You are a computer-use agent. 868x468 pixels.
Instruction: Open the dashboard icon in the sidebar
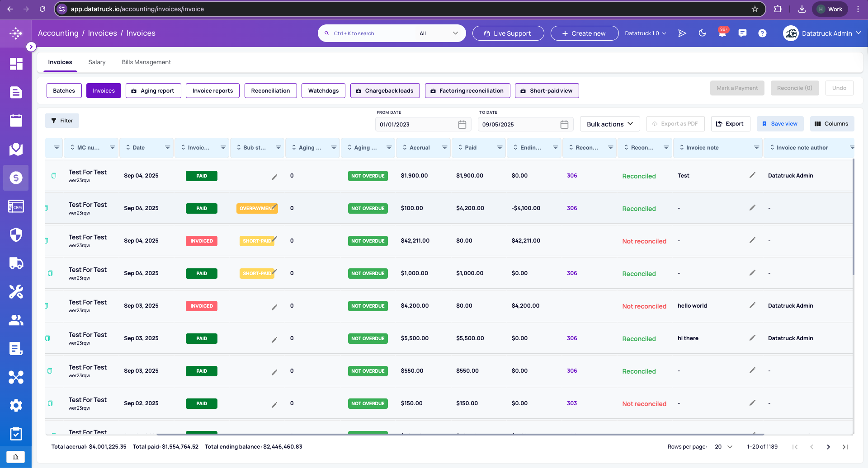click(x=16, y=64)
